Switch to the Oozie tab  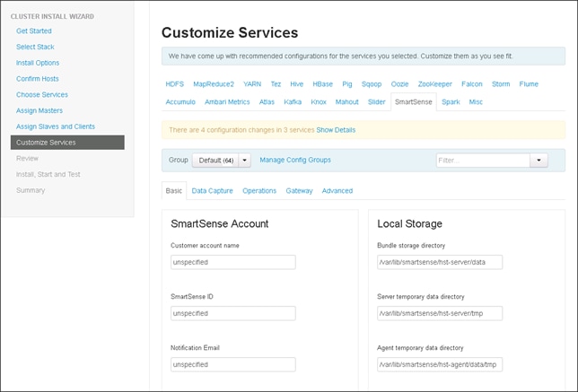point(399,84)
